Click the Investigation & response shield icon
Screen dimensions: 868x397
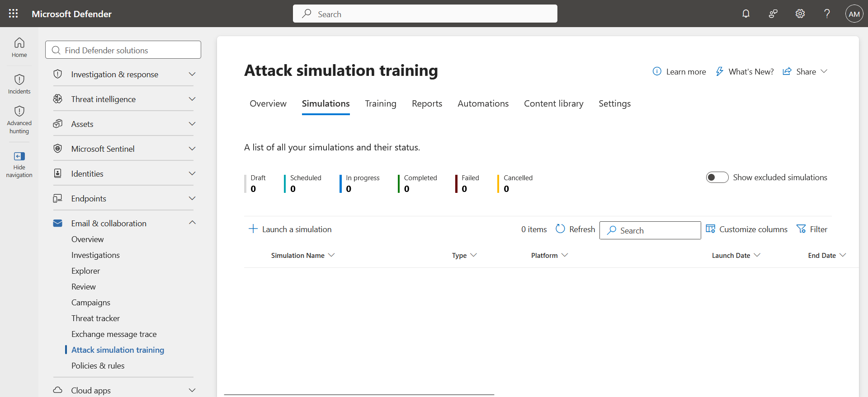58,74
